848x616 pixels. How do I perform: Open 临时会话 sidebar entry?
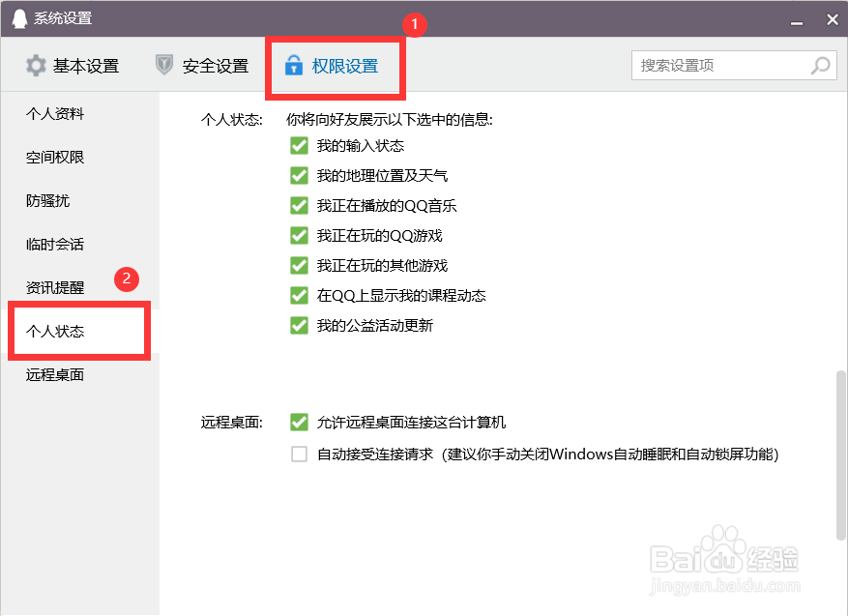(x=55, y=244)
